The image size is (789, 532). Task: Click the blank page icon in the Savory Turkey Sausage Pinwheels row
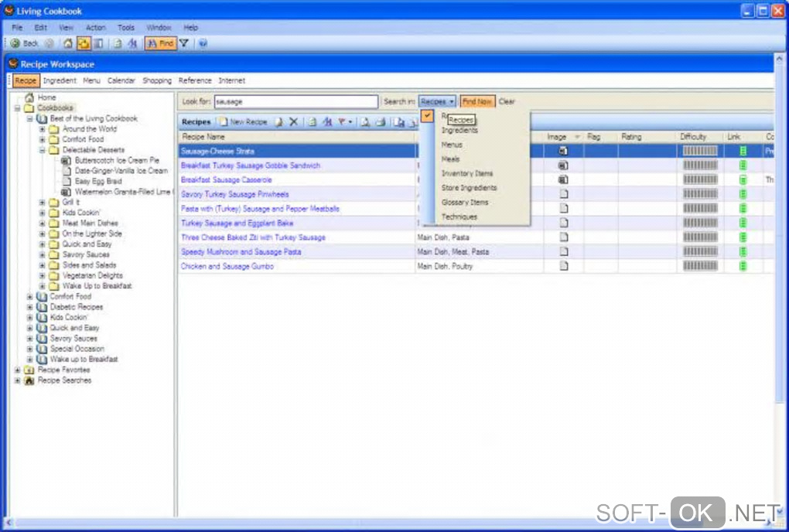tap(564, 194)
